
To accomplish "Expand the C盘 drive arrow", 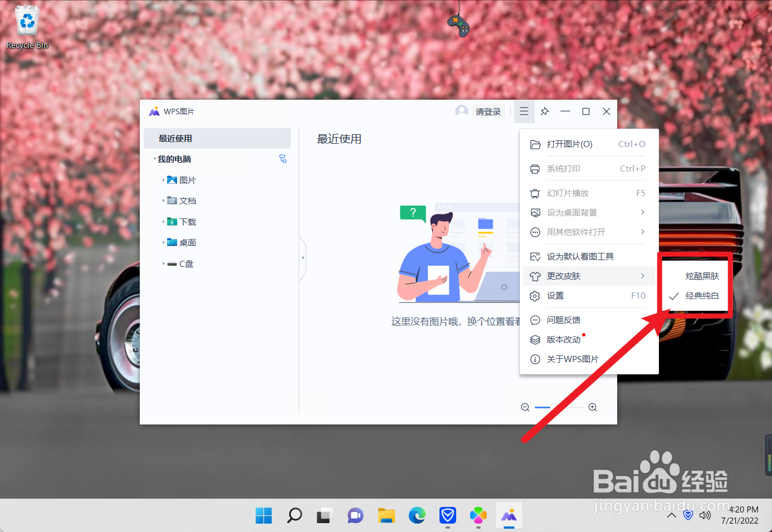I will click(163, 263).
